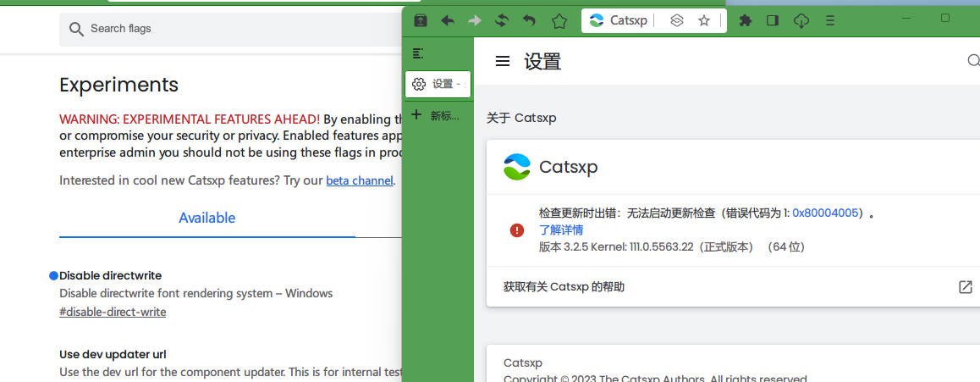980x382 pixels.
Task: Expand the settings hamburger menu
Action: tap(503, 61)
